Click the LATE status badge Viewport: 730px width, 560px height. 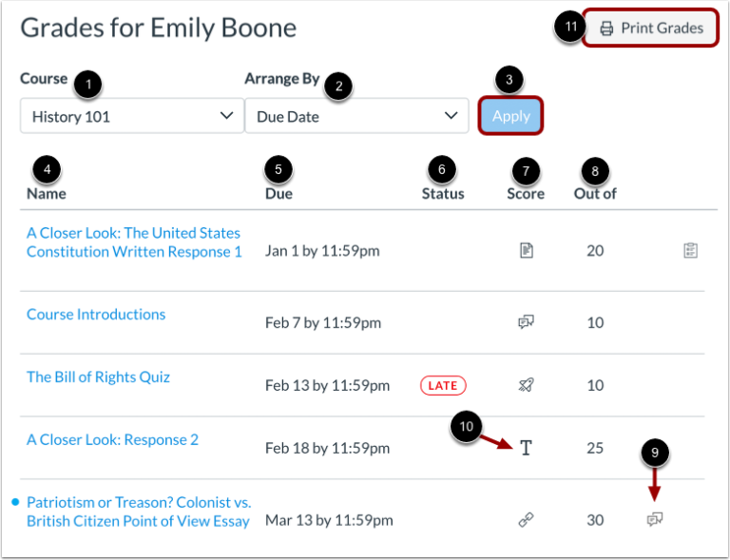coord(443,385)
